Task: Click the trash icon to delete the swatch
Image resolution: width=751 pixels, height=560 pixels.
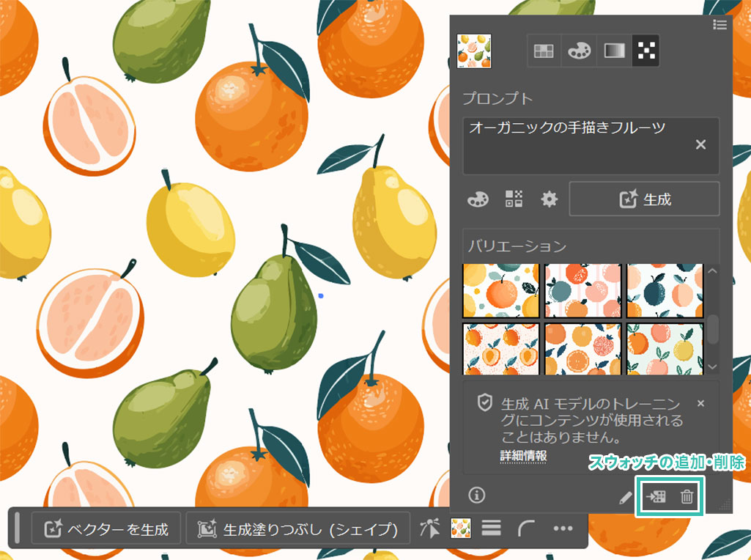Action: 687,496
